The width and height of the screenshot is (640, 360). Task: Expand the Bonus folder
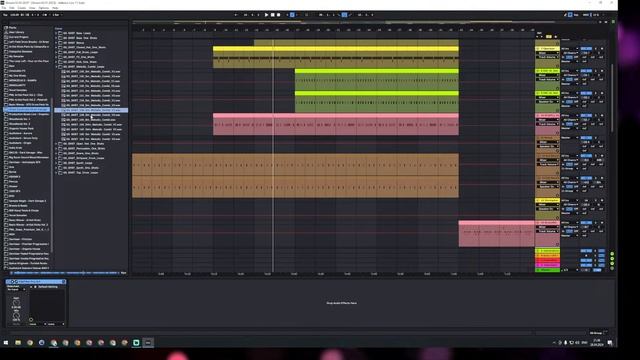pyautogui.click(x=56, y=42)
